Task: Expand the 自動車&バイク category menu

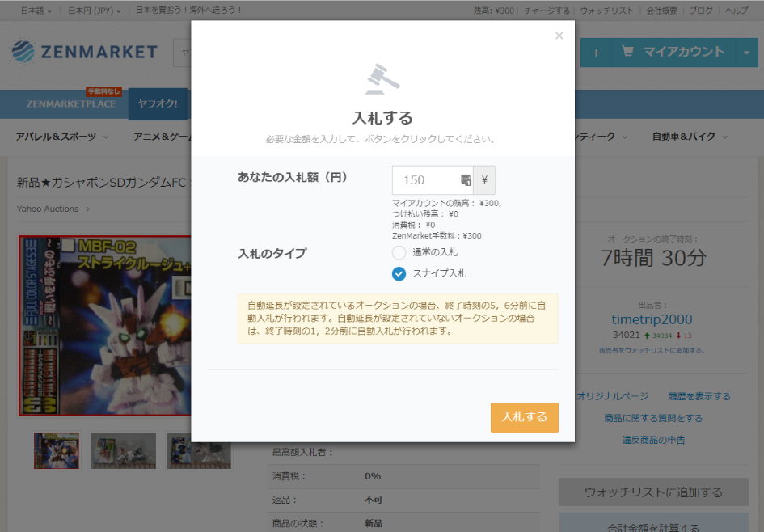Action: [690, 137]
